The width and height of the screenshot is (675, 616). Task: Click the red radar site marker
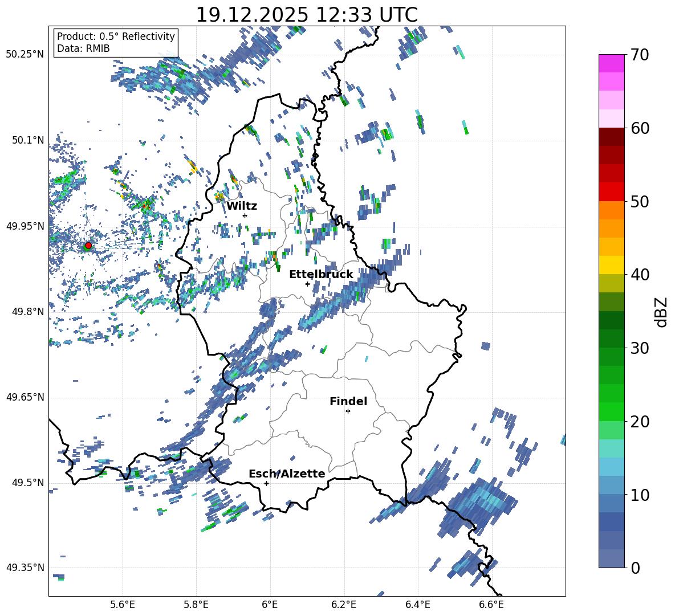pyautogui.click(x=88, y=245)
